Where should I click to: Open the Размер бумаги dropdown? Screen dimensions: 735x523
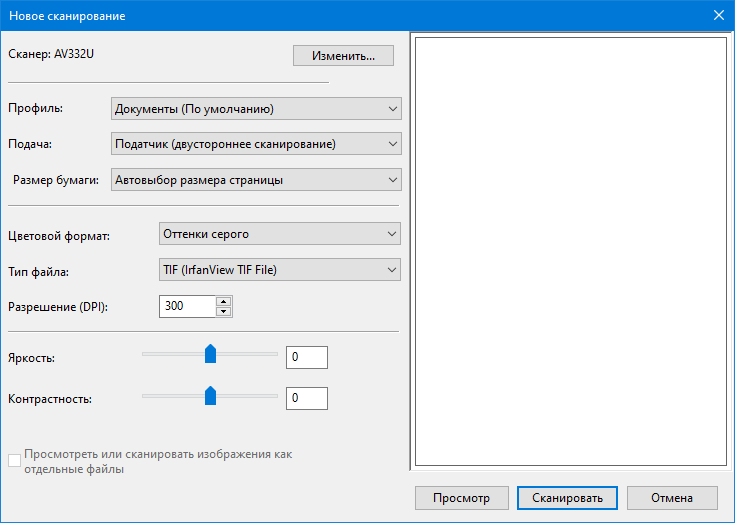(x=256, y=180)
